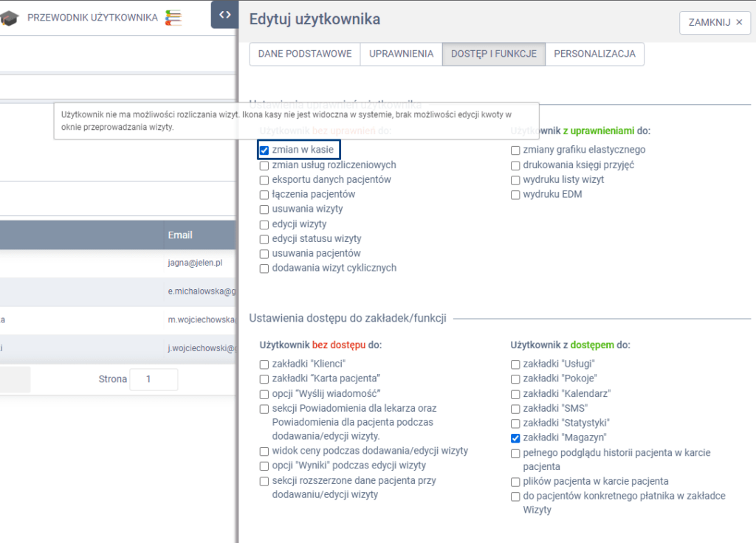Click the PRZEWODNIK UŻYTKOWNIKA link
This screenshot has height=543, width=756.
pyautogui.click(x=92, y=18)
